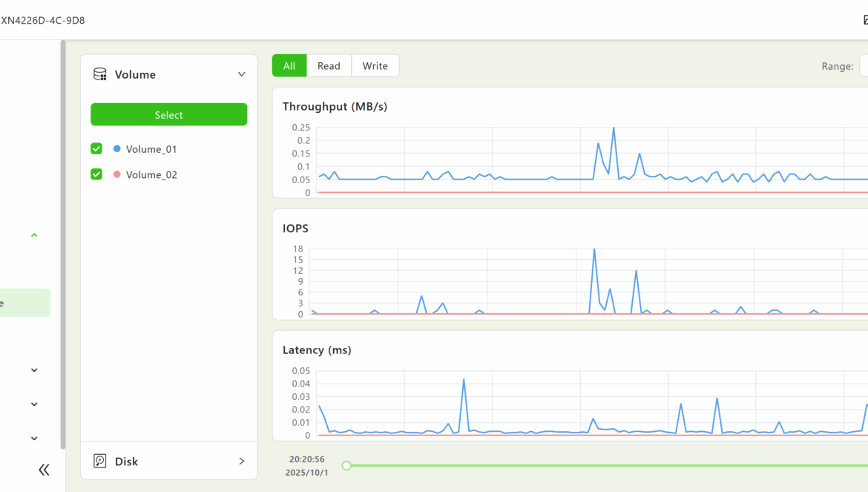Click the left sidebar vertical scrollbar
This screenshot has width=868, height=492.
(x=63, y=245)
